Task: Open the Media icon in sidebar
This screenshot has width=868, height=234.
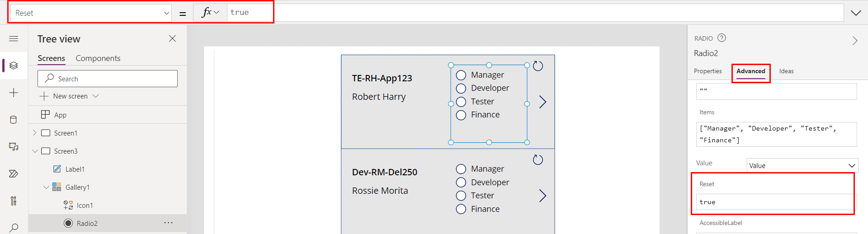Action: click(x=14, y=147)
